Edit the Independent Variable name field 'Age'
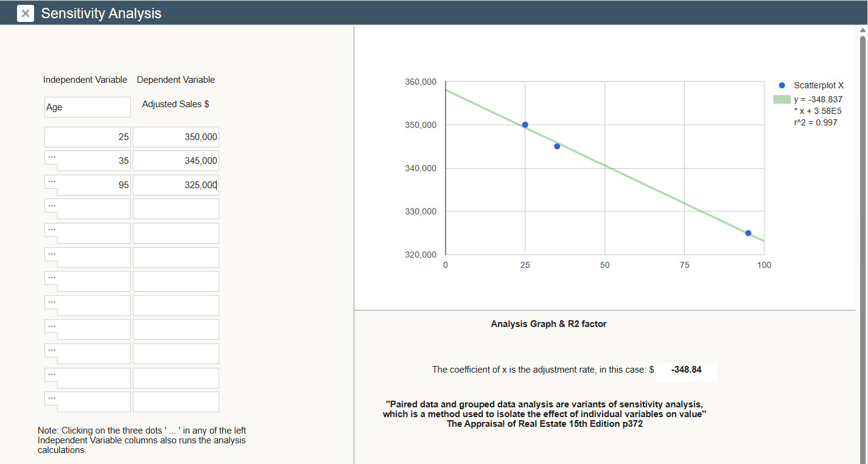 (x=87, y=107)
